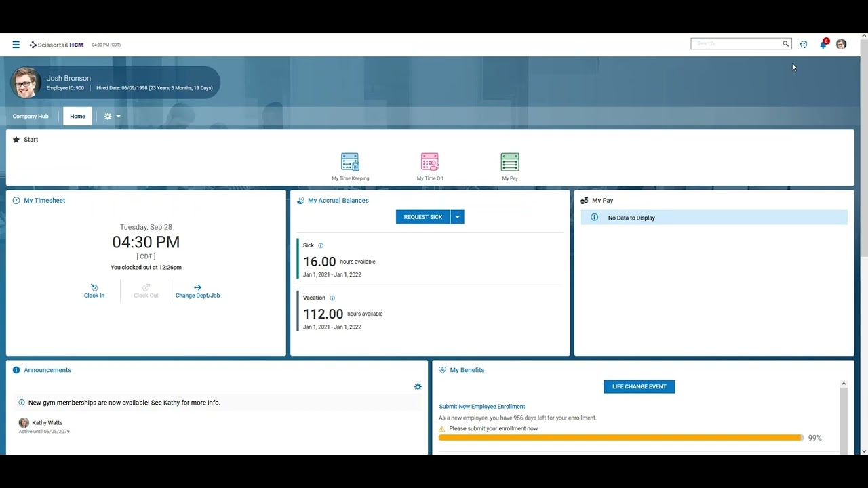Click the 'No Data to Display' message

(631, 218)
